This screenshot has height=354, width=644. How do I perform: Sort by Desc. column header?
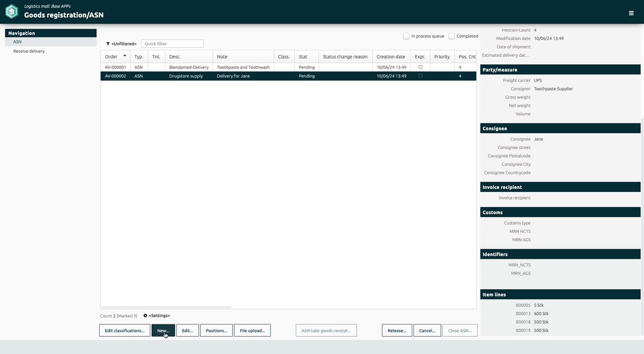(189, 57)
